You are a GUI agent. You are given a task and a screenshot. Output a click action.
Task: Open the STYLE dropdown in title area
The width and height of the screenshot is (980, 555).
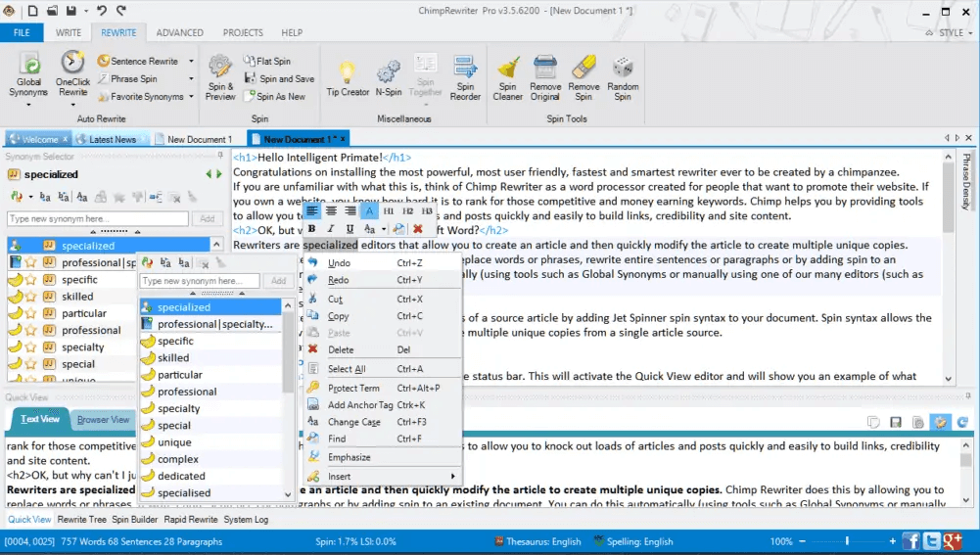coord(950,32)
